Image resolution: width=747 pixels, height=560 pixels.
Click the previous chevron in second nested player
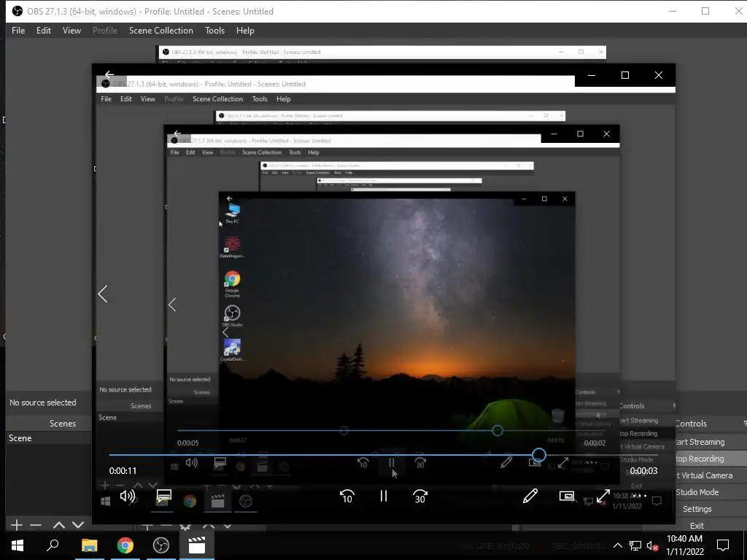(172, 305)
